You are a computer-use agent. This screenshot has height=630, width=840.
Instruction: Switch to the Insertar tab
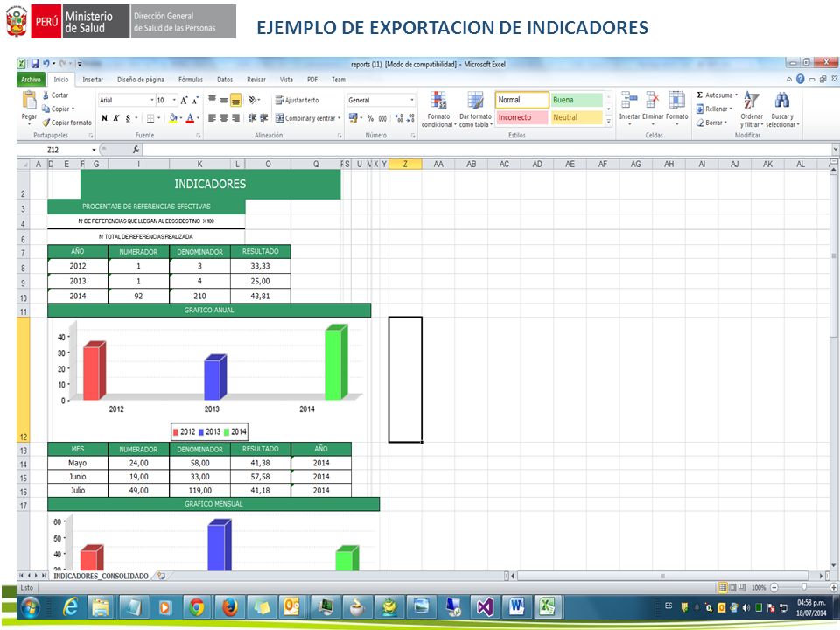(x=93, y=80)
